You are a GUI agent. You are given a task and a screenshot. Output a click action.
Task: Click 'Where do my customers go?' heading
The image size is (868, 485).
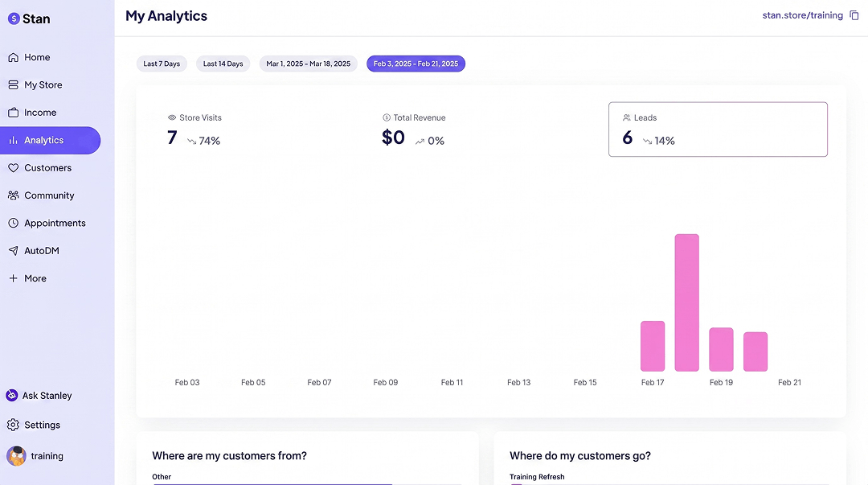click(580, 455)
